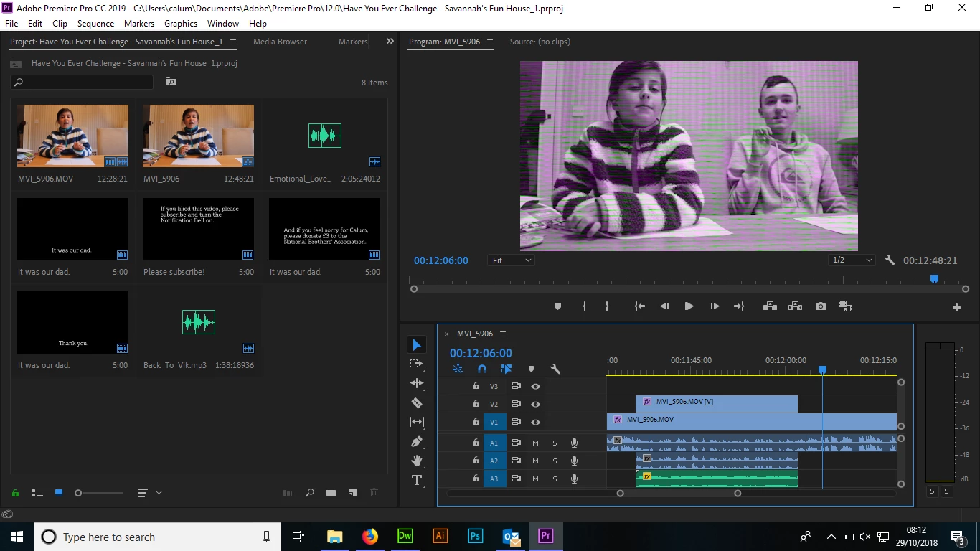Play the program monitor video

pyautogui.click(x=689, y=306)
